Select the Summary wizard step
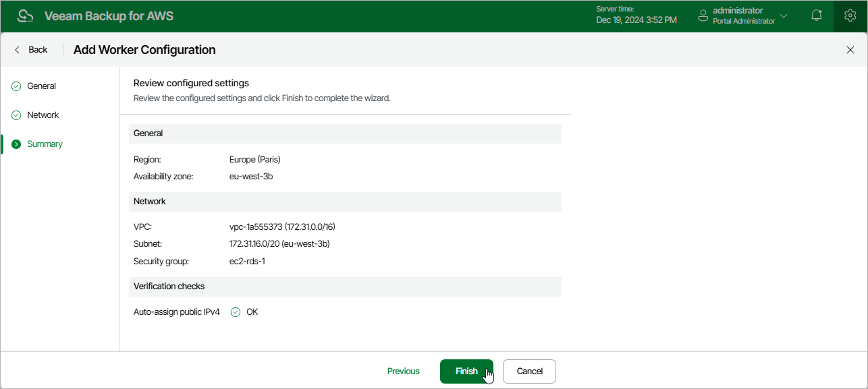 tap(45, 144)
